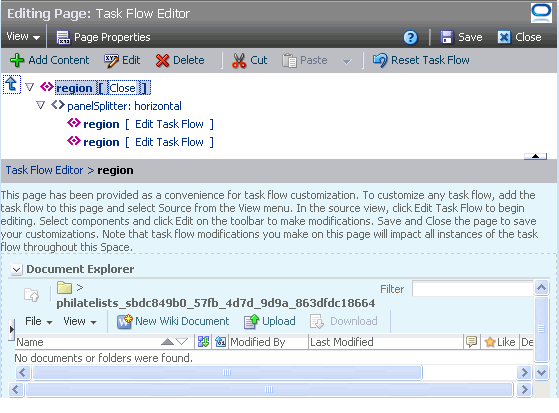Click the inner horizontal scrollbar right arrow
This screenshot has height=413, width=559.
coord(524,373)
